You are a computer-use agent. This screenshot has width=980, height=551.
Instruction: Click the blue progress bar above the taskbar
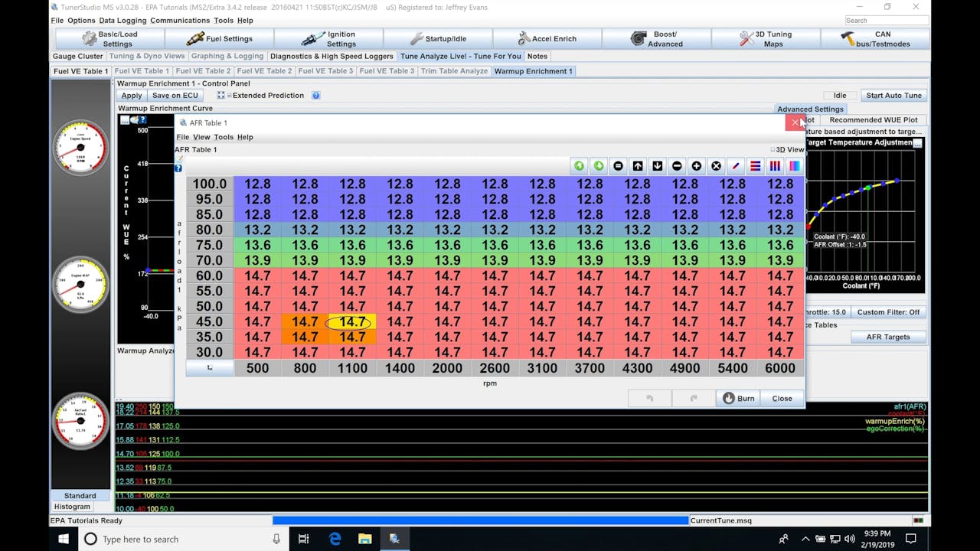479,520
